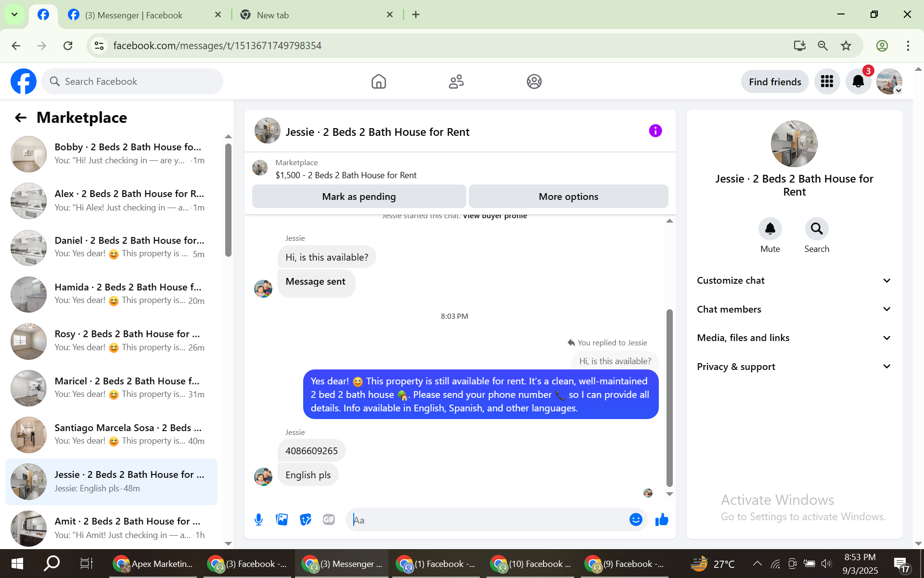
Task: Open the account profile picture menu
Action: coord(889,81)
